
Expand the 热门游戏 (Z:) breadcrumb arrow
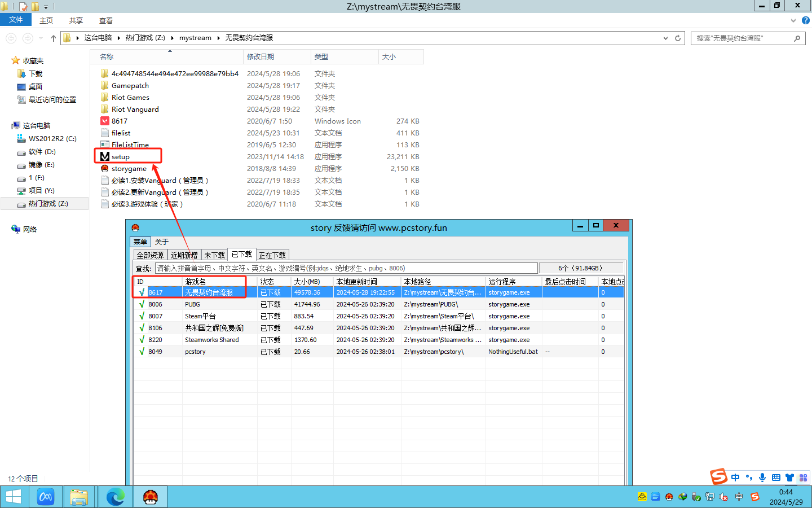click(x=172, y=38)
